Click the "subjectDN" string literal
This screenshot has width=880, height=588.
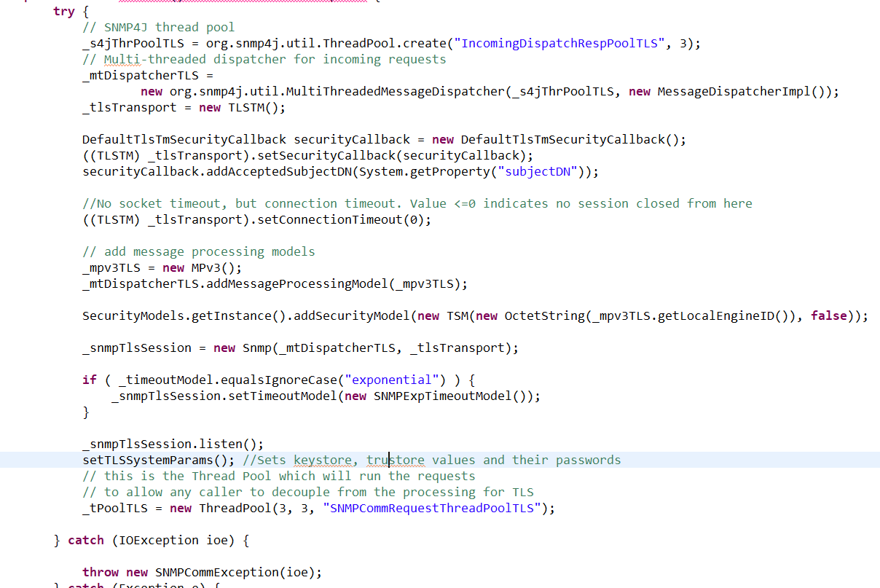pos(538,171)
